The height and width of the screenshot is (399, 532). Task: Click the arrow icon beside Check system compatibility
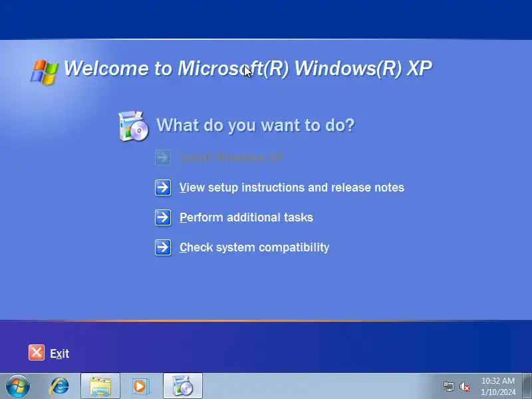coord(163,247)
